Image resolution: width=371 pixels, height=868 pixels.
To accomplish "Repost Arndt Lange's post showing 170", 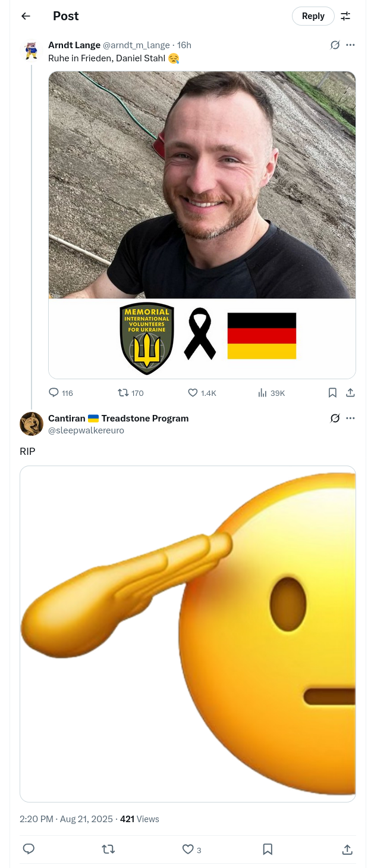I will (x=131, y=393).
